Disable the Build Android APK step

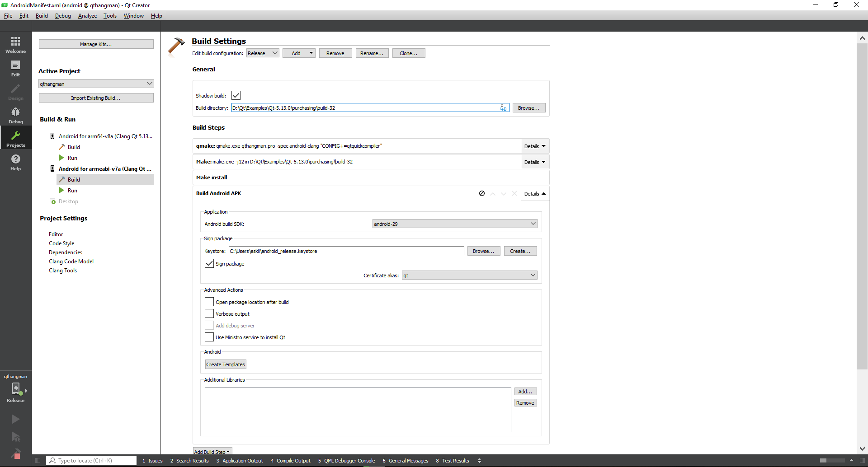coord(482,193)
